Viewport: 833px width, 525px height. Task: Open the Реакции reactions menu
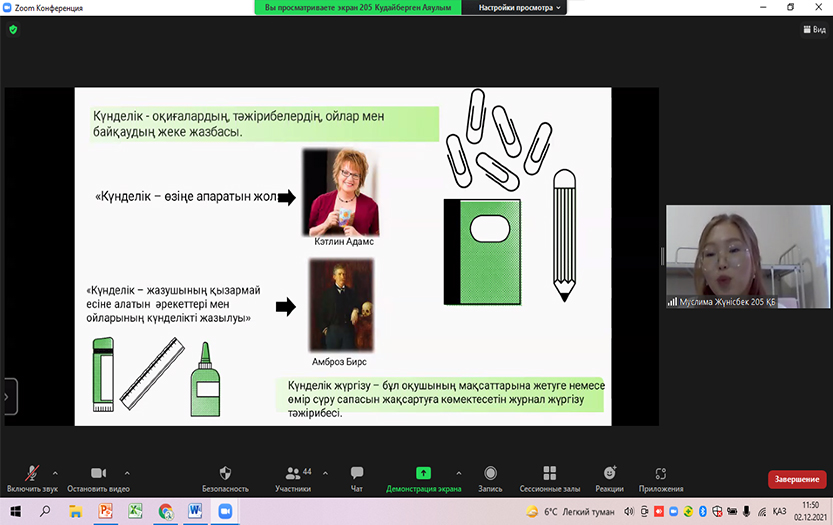point(610,473)
